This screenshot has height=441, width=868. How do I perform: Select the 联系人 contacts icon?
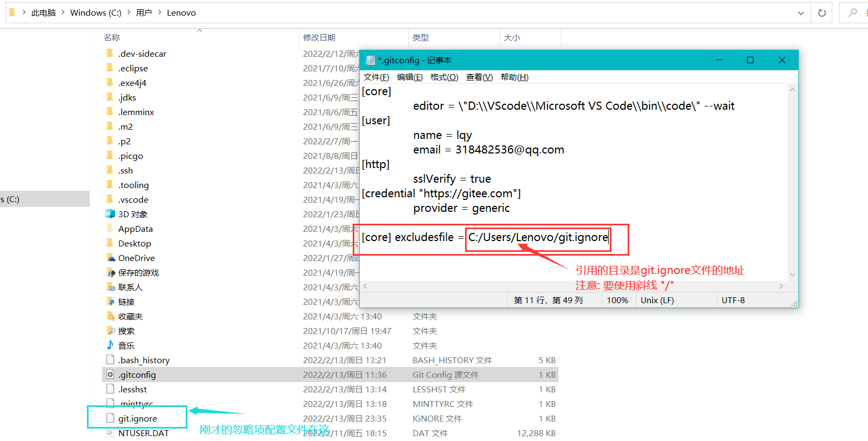tap(110, 287)
